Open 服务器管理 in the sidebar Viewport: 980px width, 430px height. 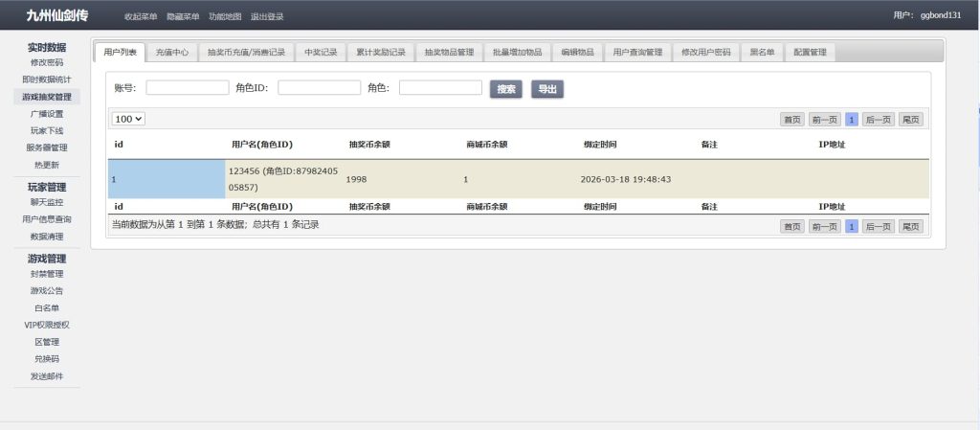[x=47, y=148]
